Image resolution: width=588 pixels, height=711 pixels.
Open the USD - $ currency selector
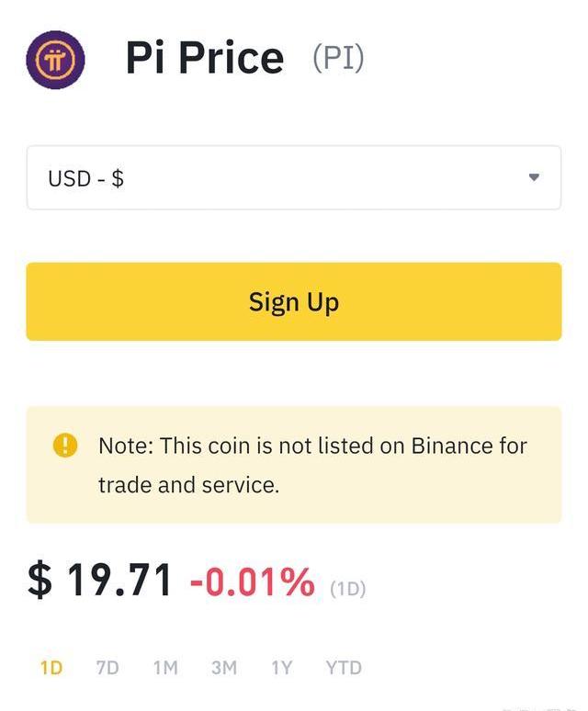tap(293, 177)
